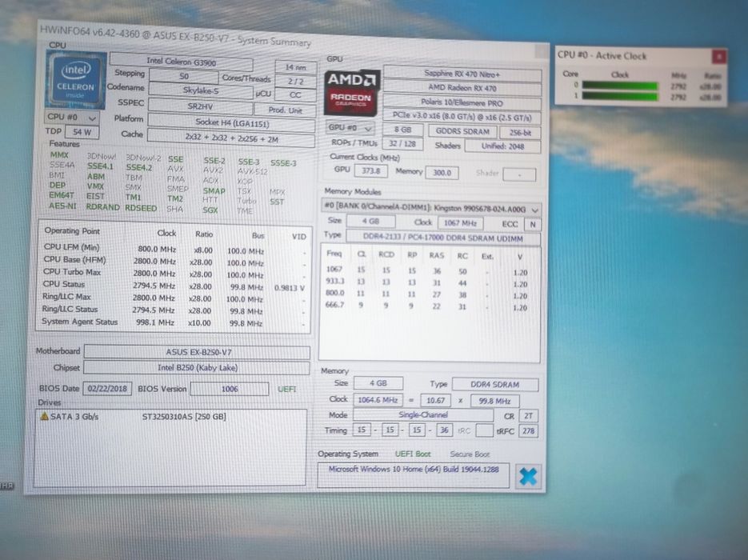This screenshot has height=560, width=748.
Task: Select the ST3250310AS [250 GB] drive entry
Action: 184,417
